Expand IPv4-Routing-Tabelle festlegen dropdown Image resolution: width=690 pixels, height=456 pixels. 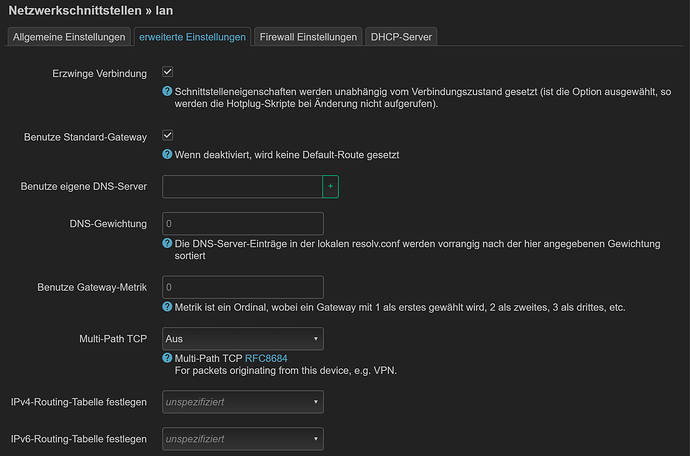coord(242,402)
